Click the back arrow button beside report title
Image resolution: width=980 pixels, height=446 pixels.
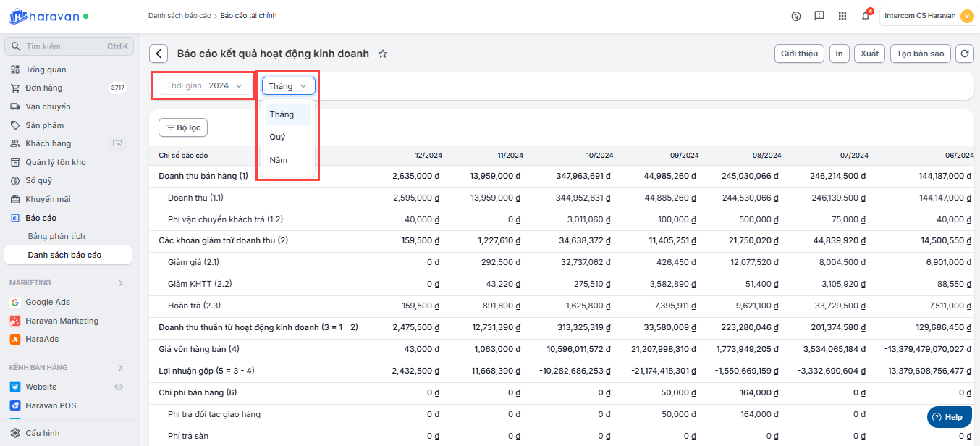[159, 54]
